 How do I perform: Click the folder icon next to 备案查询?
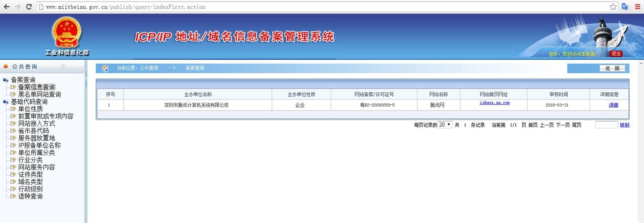pyautogui.click(x=6, y=80)
